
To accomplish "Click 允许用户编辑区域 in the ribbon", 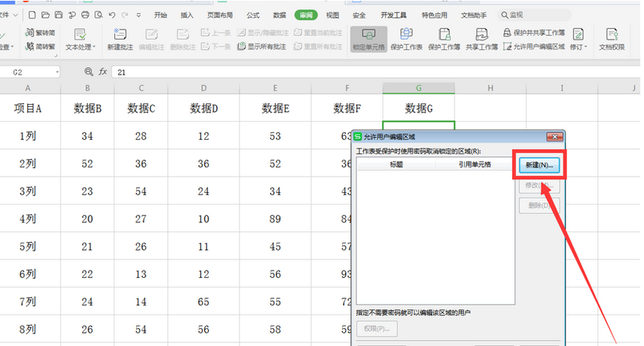I will 534,46.
